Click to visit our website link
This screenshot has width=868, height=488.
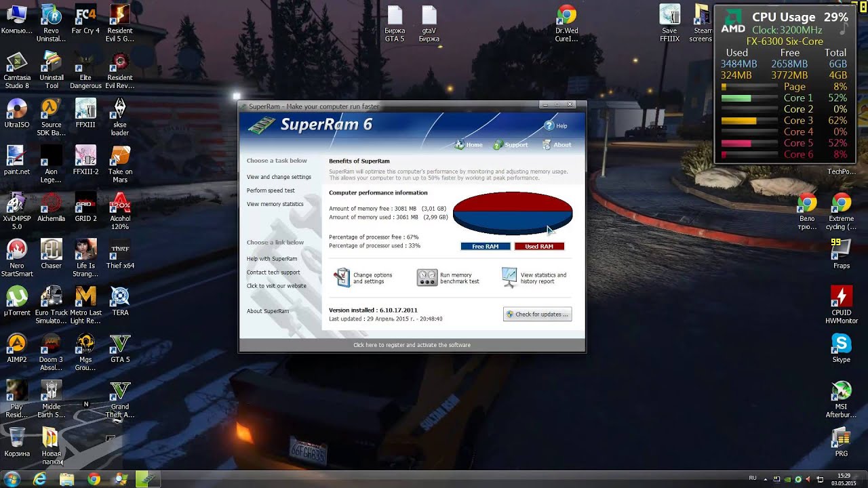276,286
